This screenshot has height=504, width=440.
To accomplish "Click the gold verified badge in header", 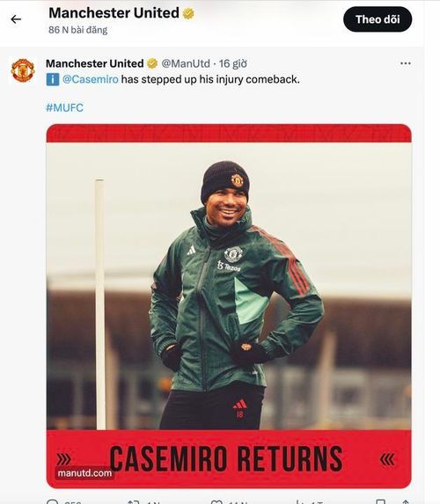I will click(188, 13).
